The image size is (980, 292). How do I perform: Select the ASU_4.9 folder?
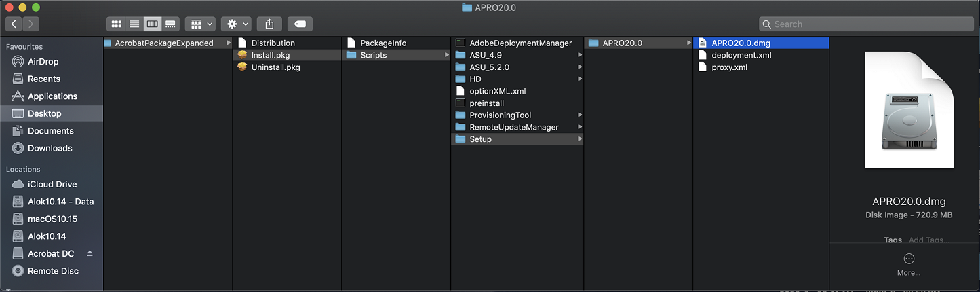(517, 55)
